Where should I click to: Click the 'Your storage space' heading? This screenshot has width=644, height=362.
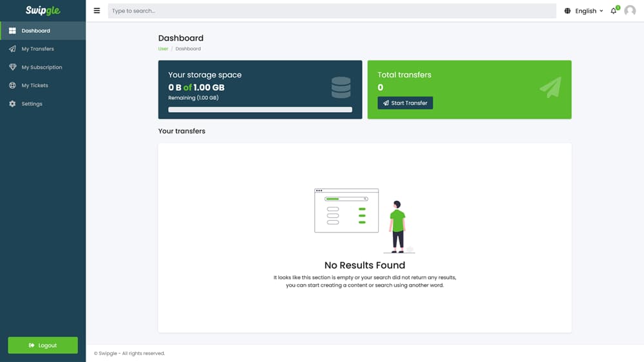tap(205, 75)
